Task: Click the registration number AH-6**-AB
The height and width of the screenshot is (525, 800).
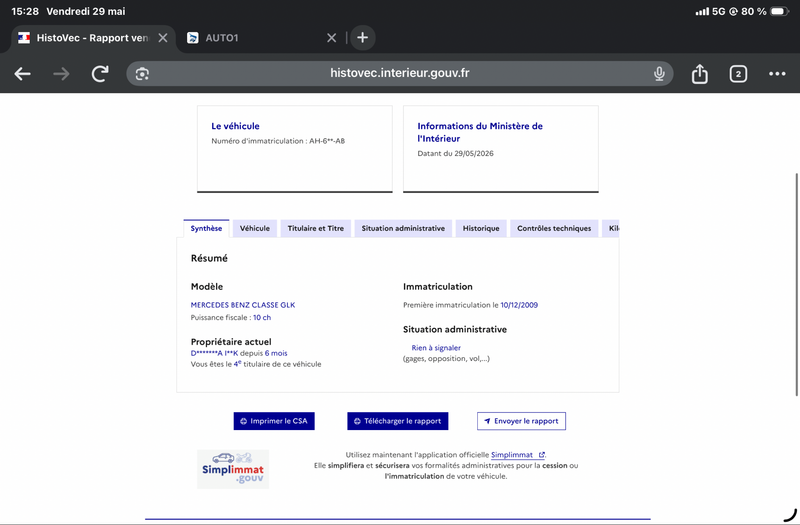Action: coord(327,141)
